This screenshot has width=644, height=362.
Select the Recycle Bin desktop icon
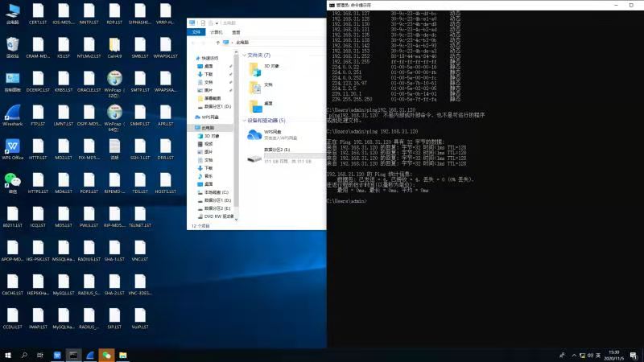click(x=12, y=47)
